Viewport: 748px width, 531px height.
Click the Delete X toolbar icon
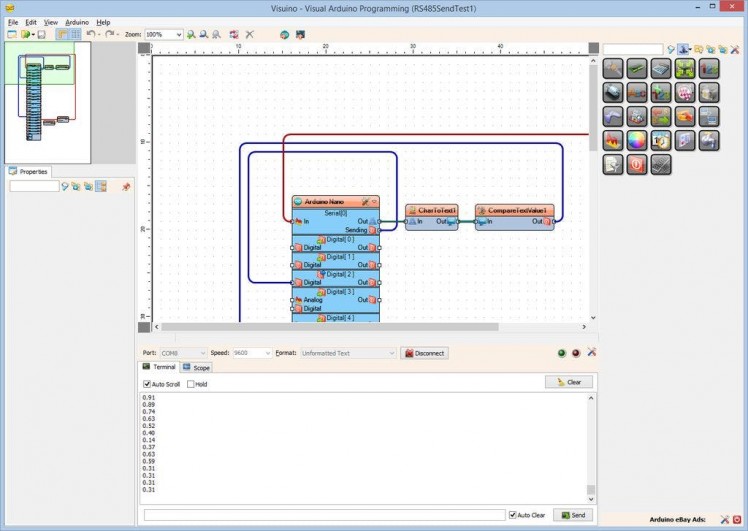click(x=249, y=34)
